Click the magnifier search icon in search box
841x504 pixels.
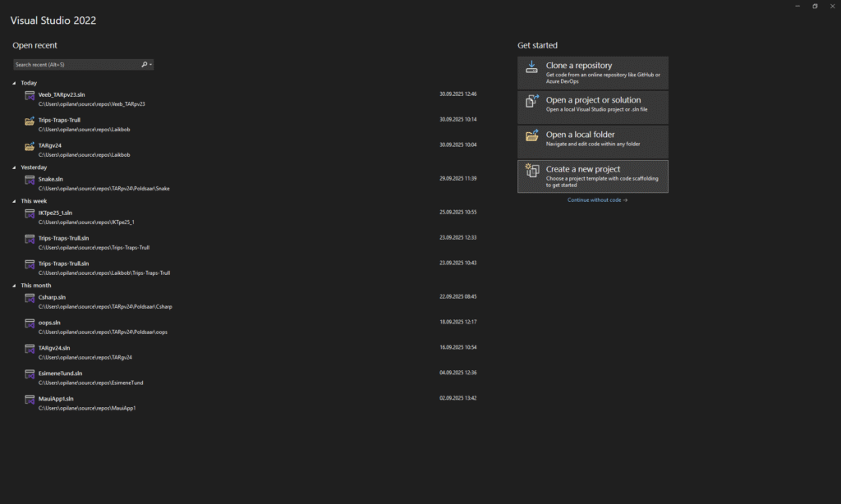(x=145, y=64)
